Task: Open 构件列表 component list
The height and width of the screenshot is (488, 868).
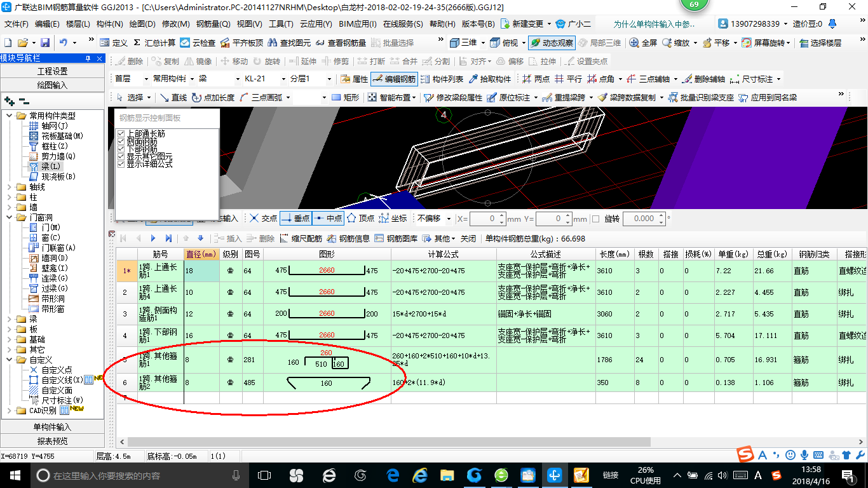Action: [x=442, y=79]
